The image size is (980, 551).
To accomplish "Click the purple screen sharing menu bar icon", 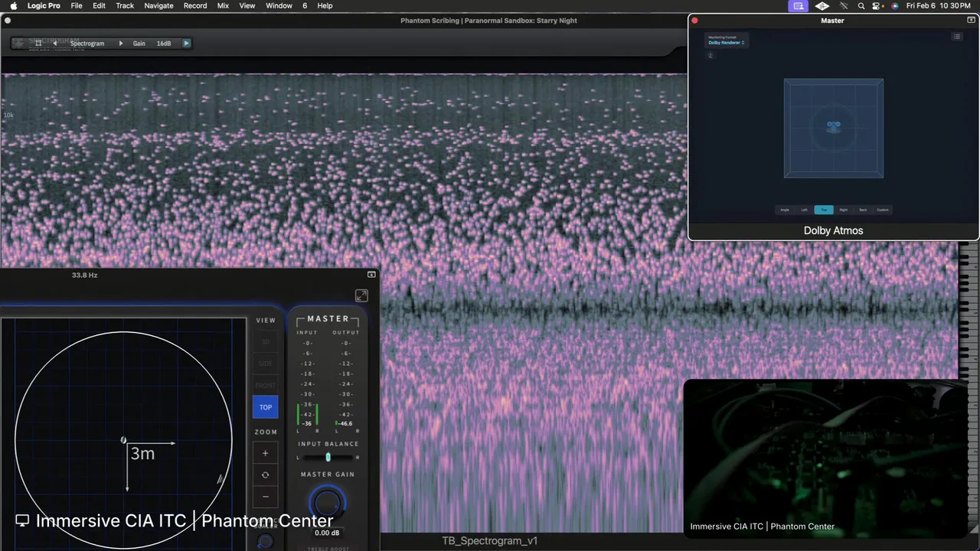I will pyautogui.click(x=799, y=5).
